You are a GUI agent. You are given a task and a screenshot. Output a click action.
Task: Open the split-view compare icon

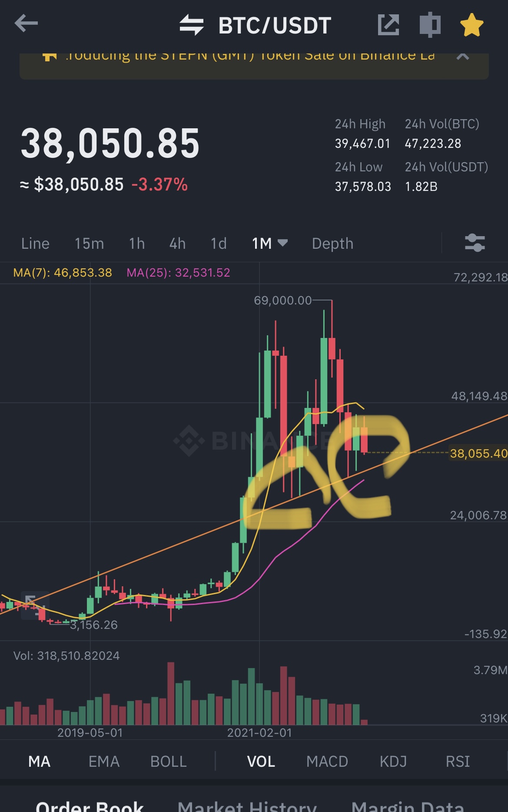click(x=430, y=25)
